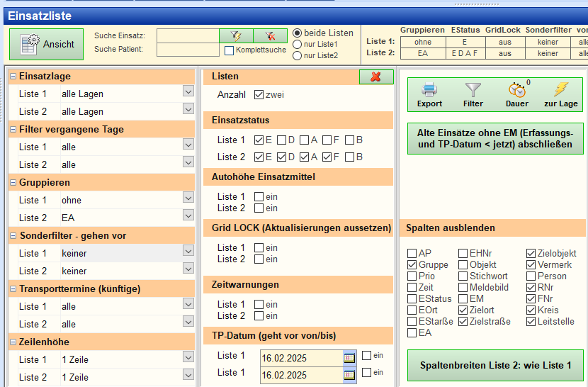Screen dimensions: 588x387
Task: Enable the Komplettsuche checkbox
Action: click(229, 50)
